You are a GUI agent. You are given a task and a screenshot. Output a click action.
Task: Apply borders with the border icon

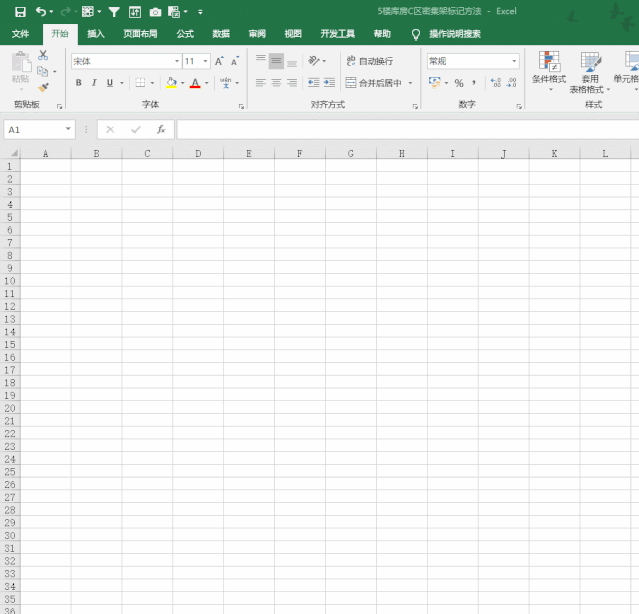coord(140,83)
